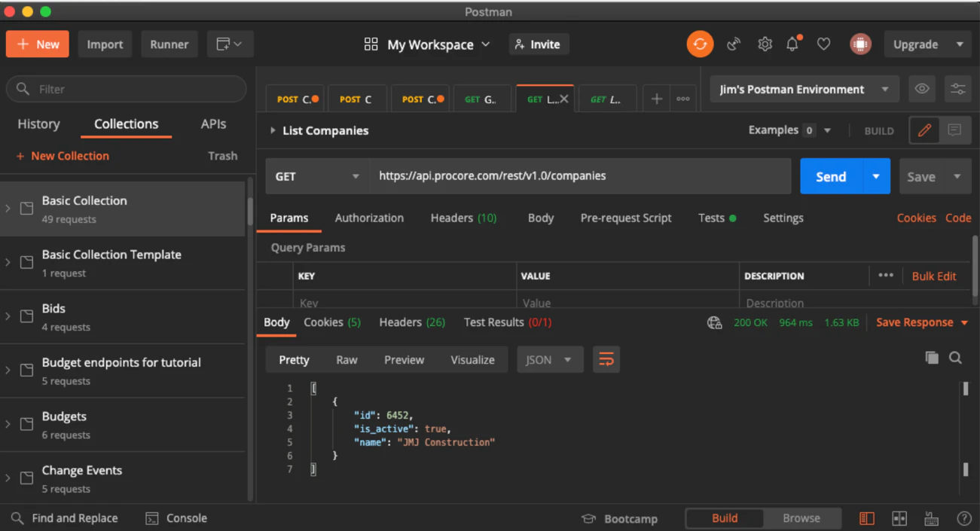980x531 pixels.
Task: Click the environment quick look eye icon
Action: (x=922, y=89)
